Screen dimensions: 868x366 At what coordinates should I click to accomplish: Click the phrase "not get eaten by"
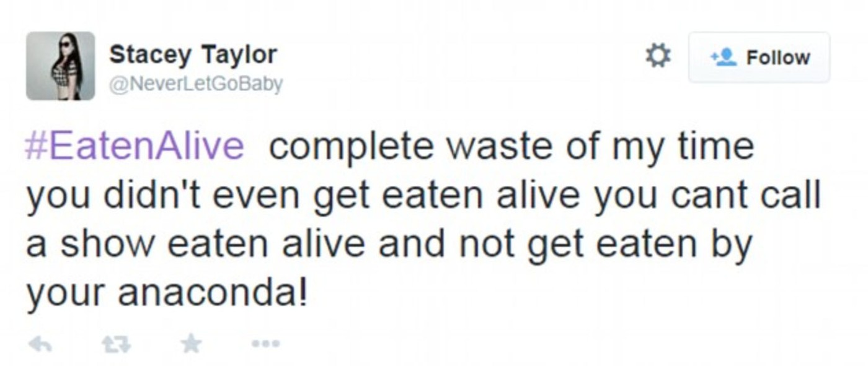click(605, 243)
